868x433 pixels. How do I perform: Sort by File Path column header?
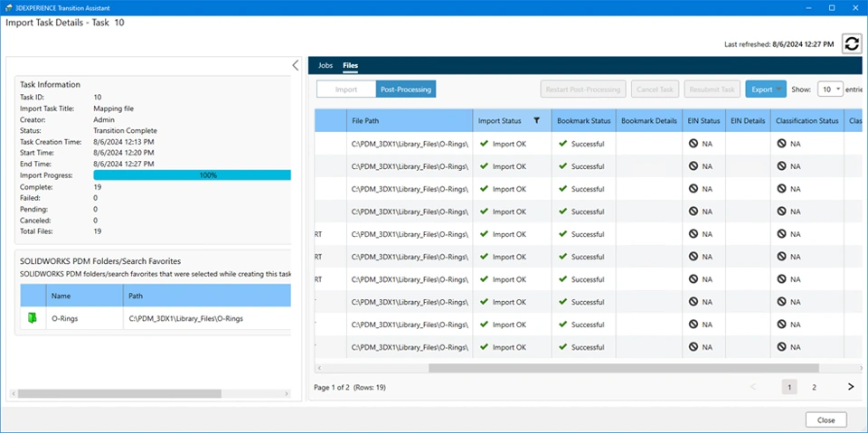[x=410, y=120]
